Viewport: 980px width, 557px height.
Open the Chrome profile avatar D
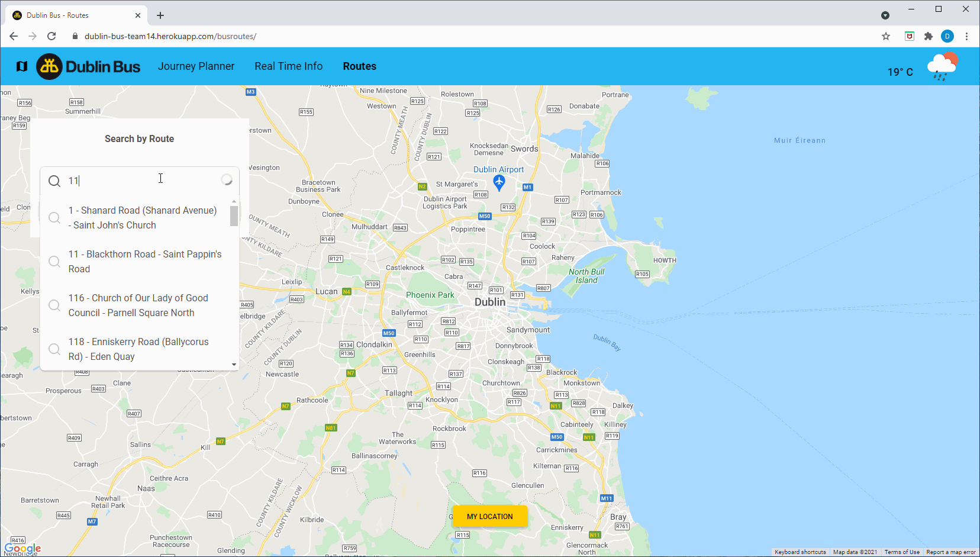tap(947, 36)
